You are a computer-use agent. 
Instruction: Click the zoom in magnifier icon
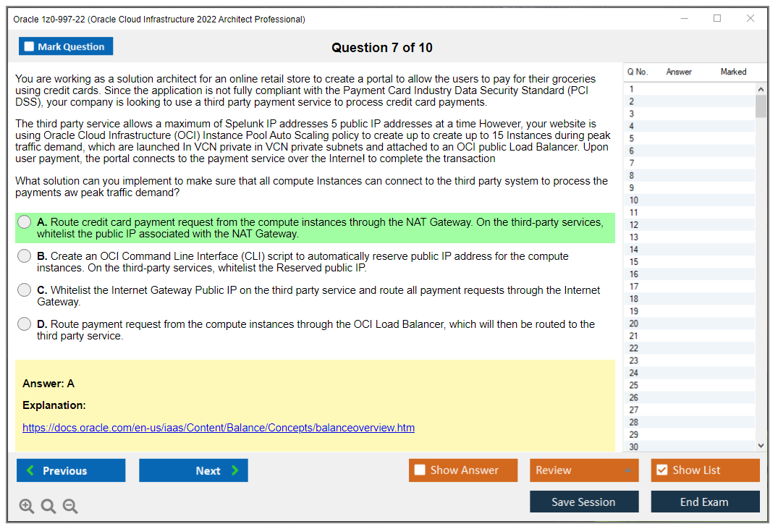pyautogui.click(x=27, y=507)
